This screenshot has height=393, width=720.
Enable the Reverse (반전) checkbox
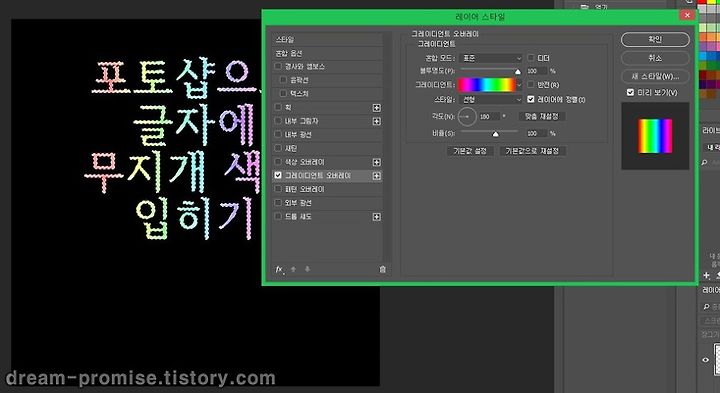pyautogui.click(x=531, y=84)
